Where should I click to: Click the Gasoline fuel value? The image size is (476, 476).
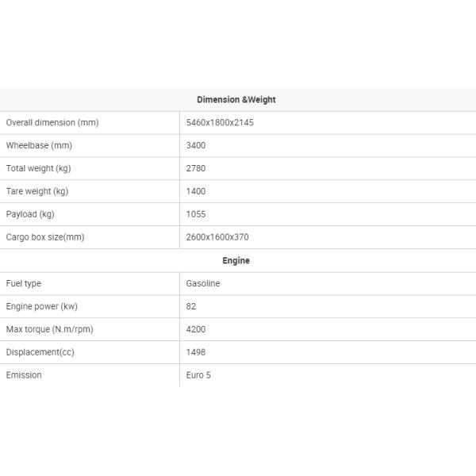tap(203, 283)
